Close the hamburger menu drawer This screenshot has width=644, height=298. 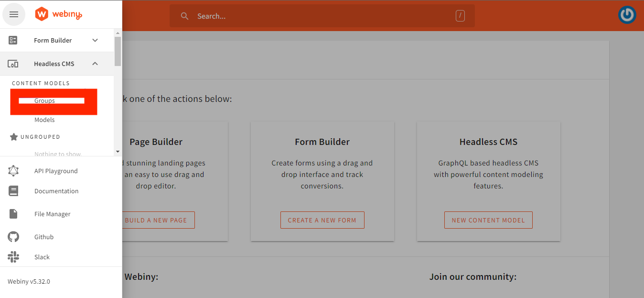coord(14,14)
